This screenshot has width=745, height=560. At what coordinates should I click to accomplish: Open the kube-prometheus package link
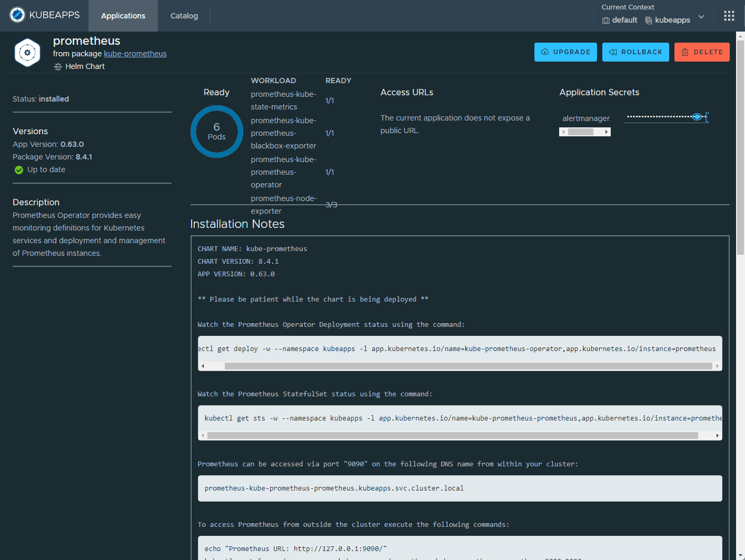click(135, 54)
